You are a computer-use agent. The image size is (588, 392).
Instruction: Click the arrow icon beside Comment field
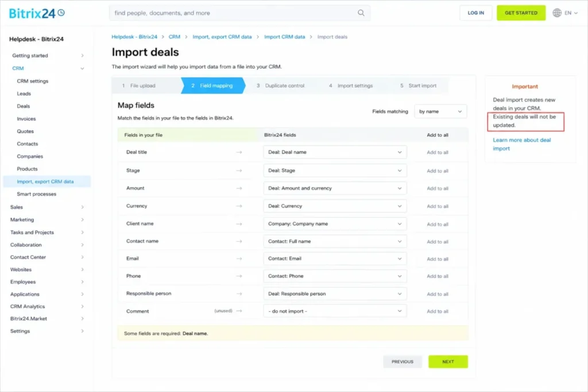(x=239, y=311)
